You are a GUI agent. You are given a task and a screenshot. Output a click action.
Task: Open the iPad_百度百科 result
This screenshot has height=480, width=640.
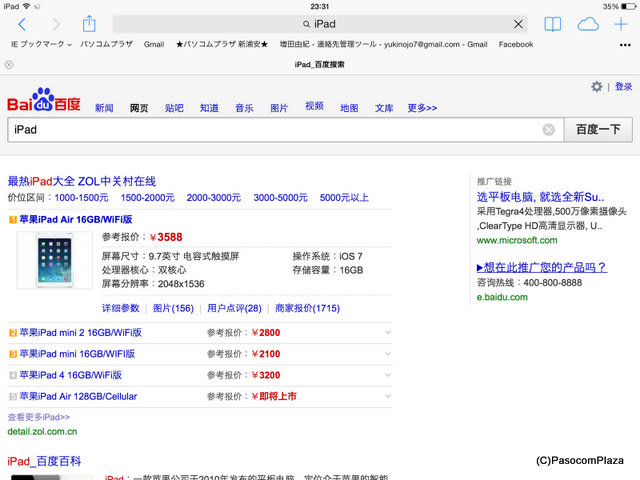[x=44, y=461]
